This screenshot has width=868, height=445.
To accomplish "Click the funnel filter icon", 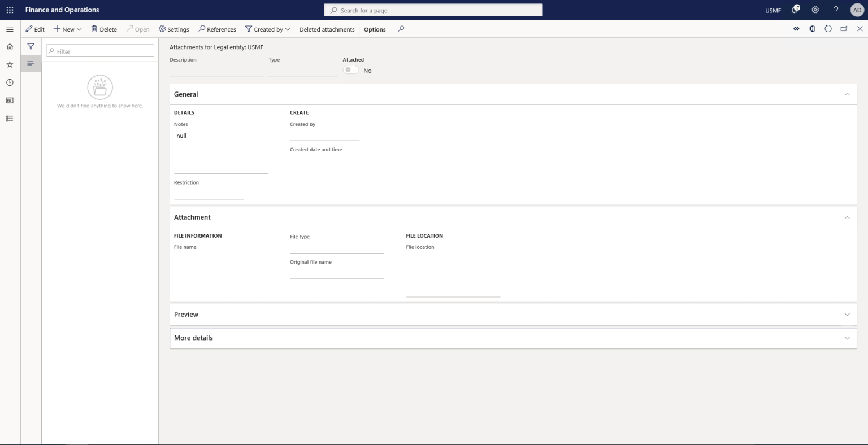I will tap(31, 46).
